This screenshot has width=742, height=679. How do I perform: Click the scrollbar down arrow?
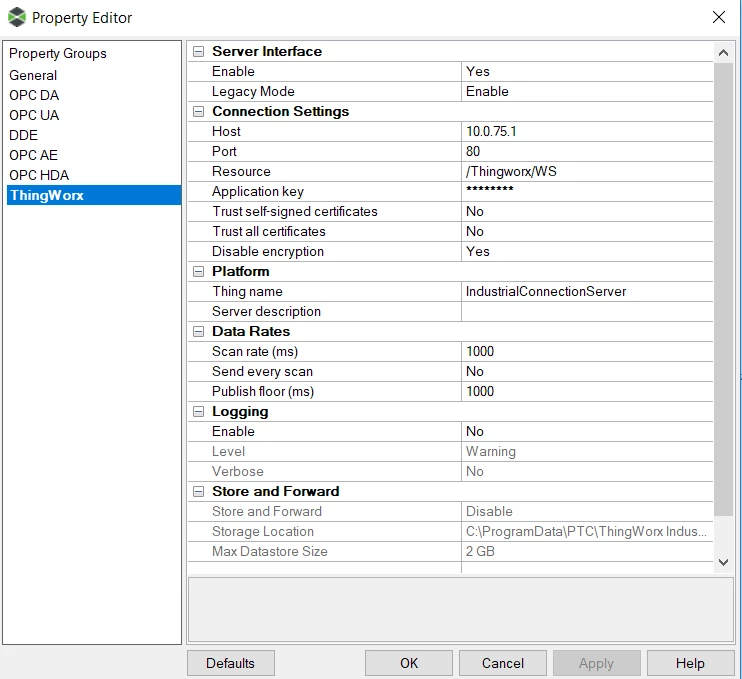pos(723,562)
